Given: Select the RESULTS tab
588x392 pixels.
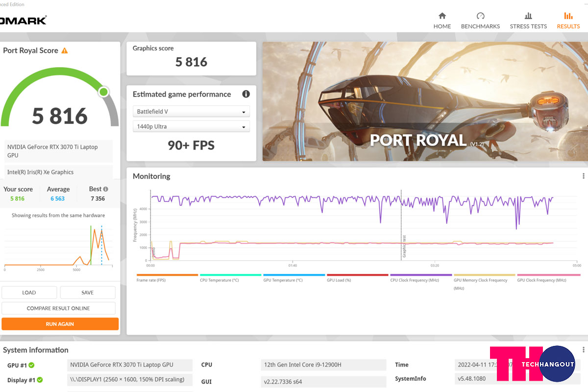Looking at the screenshot, I should pyautogui.click(x=568, y=21).
